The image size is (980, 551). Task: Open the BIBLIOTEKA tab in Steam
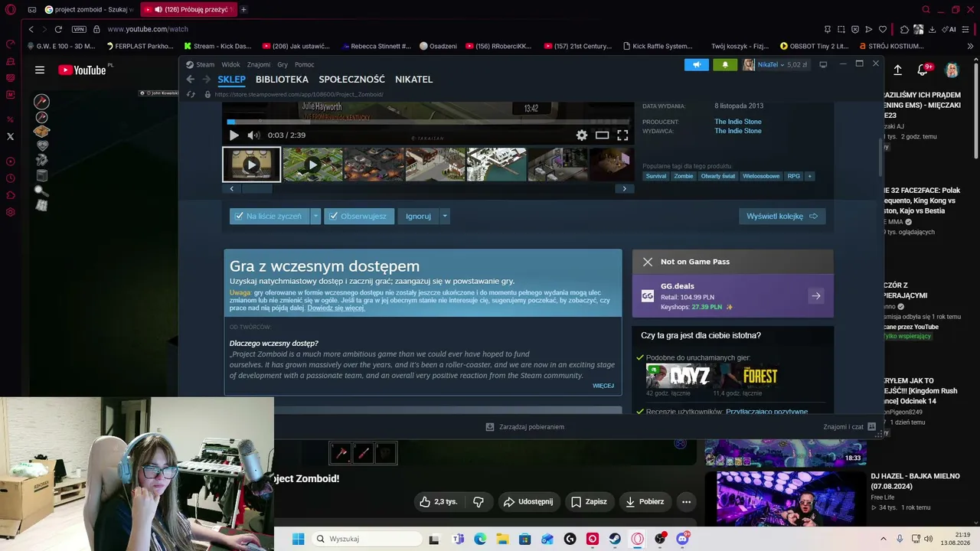pyautogui.click(x=282, y=80)
